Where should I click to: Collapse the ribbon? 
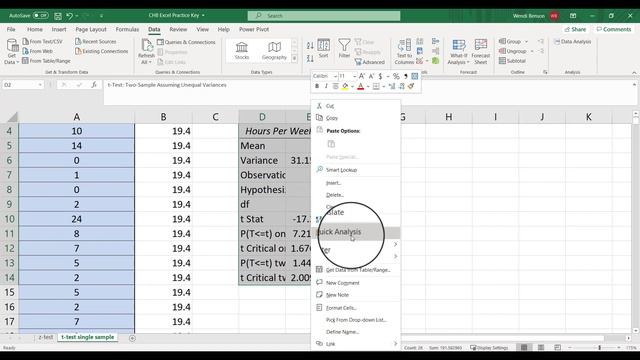634,72
